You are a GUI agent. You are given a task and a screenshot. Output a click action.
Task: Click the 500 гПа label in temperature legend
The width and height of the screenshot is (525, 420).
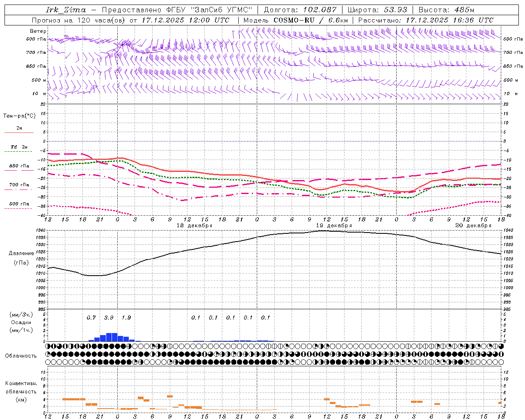click(x=19, y=203)
